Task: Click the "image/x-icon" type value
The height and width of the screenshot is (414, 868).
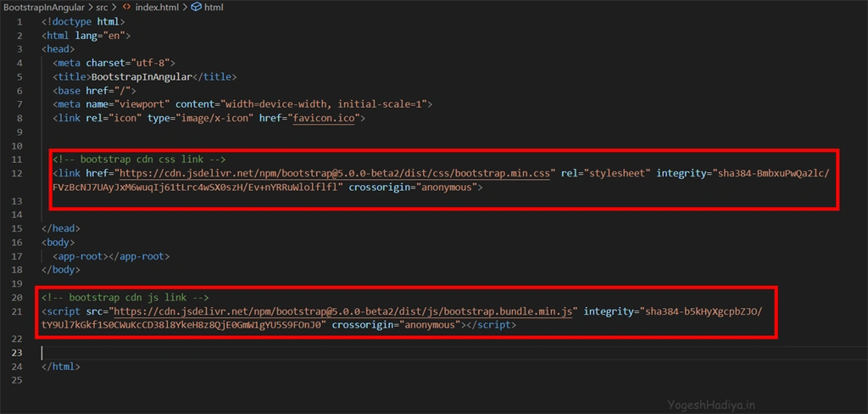Action: click(214, 118)
